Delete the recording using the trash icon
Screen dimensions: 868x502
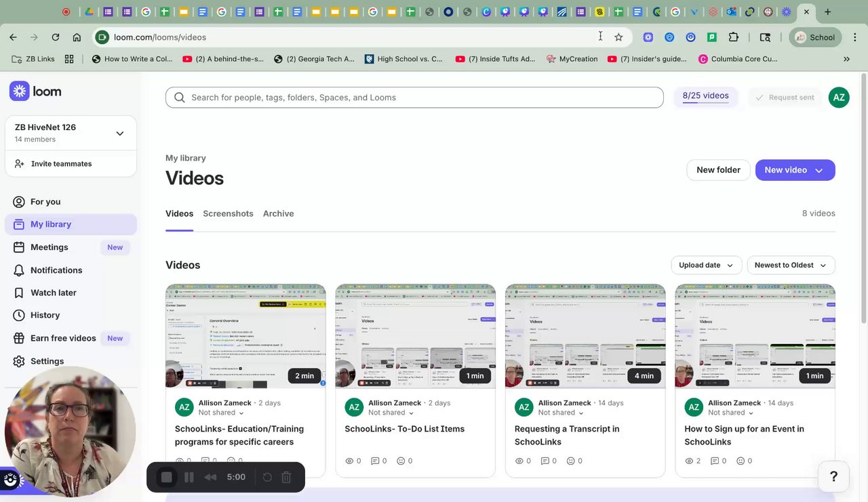(x=286, y=477)
